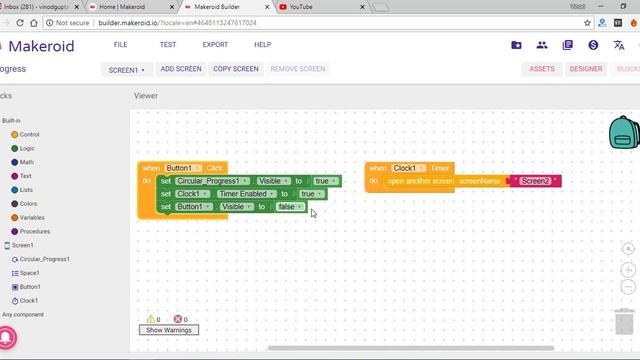Open the TEST menu
This screenshot has width=640, height=360.
pyautogui.click(x=168, y=44)
